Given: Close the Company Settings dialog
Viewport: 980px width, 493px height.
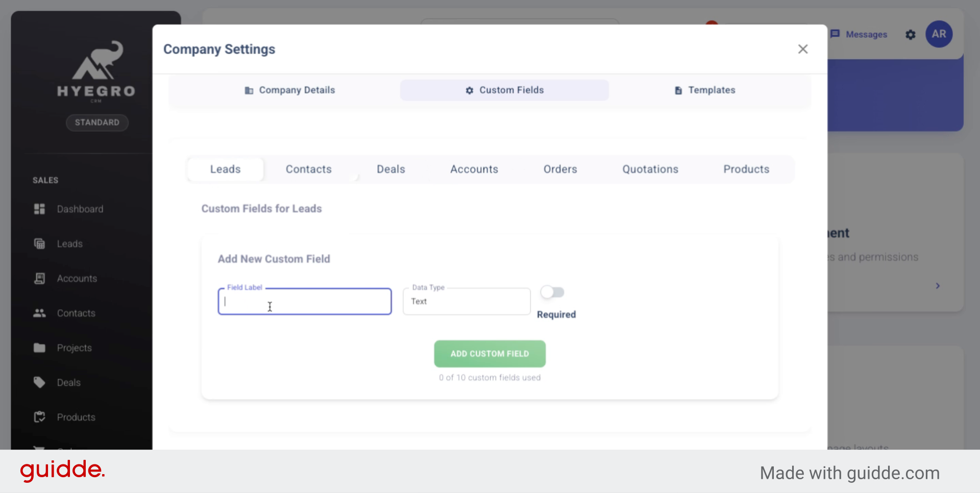Looking at the screenshot, I should (x=802, y=49).
